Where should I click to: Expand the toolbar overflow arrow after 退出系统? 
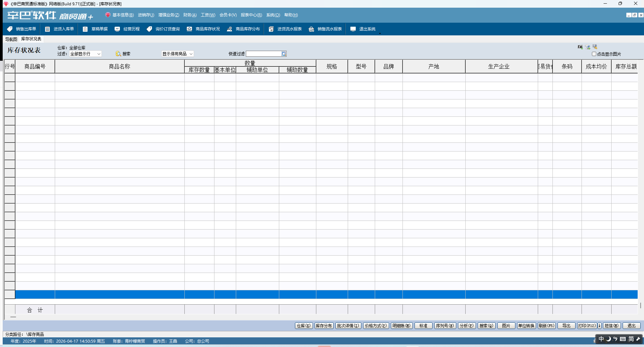click(x=380, y=33)
